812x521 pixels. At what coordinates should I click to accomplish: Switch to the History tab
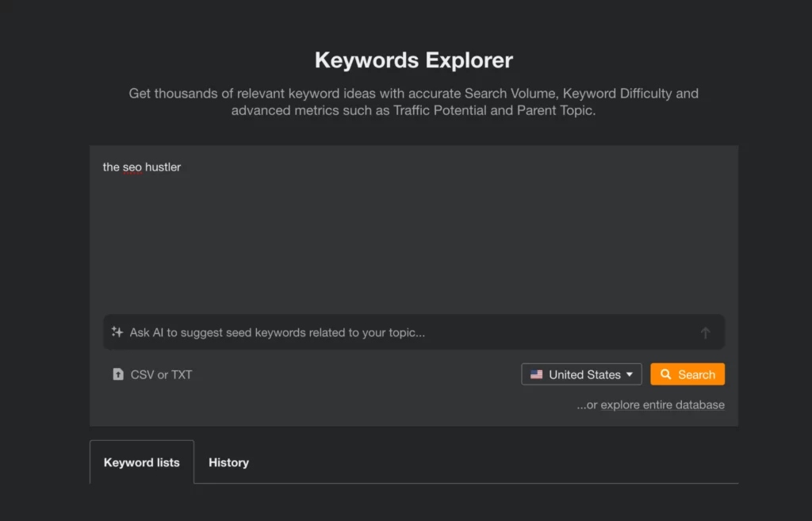pos(228,462)
